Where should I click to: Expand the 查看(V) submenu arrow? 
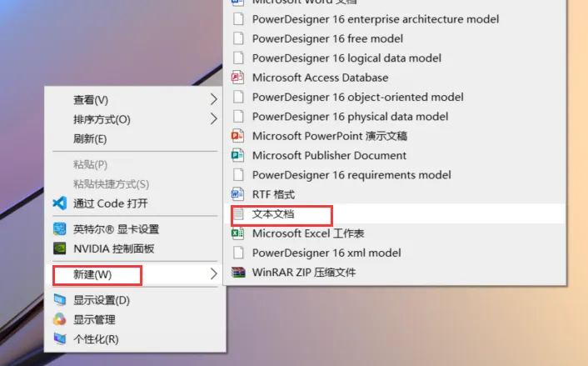pyautogui.click(x=213, y=99)
